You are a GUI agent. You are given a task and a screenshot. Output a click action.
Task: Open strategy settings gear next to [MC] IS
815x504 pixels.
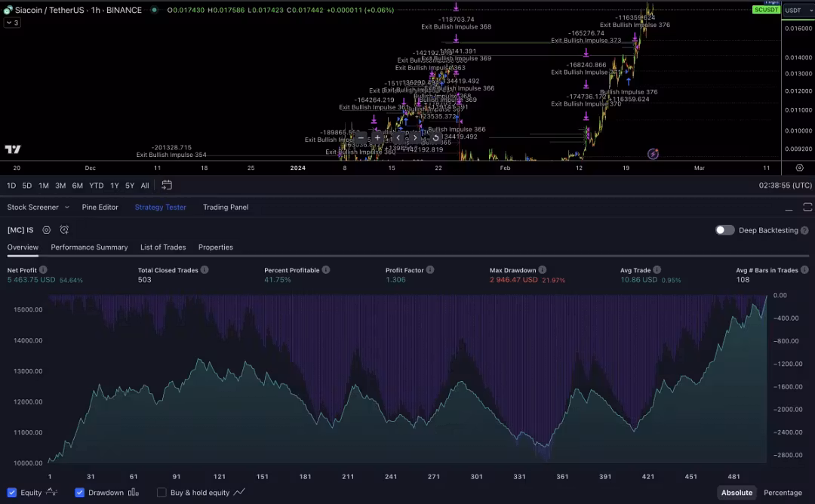(47, 230)
